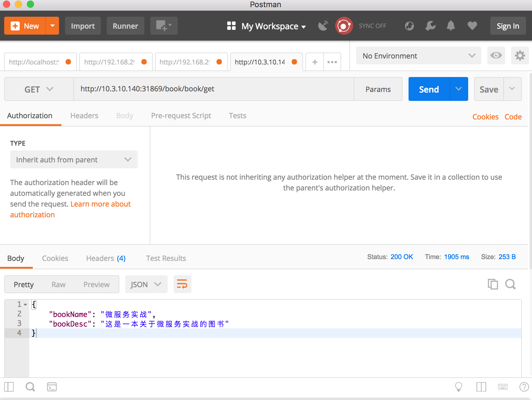Open the GET method dropdown
The image size is (532, 400).
(39, 89)
